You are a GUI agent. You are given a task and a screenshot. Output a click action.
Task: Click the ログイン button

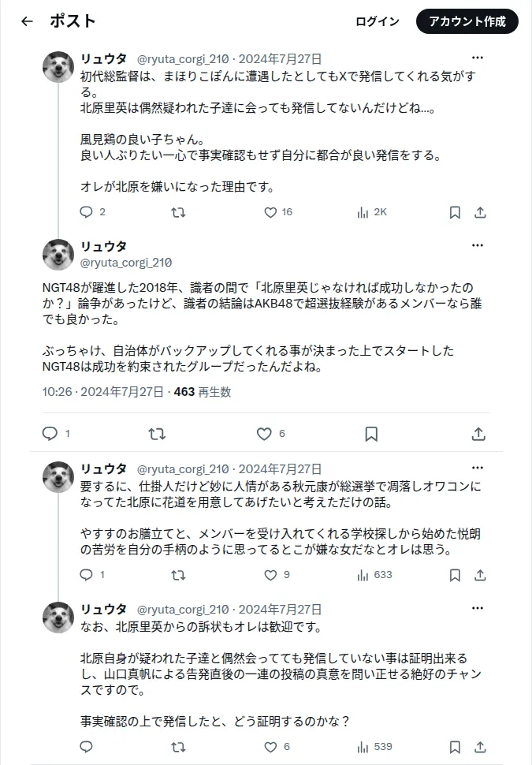tap(378, 21)
